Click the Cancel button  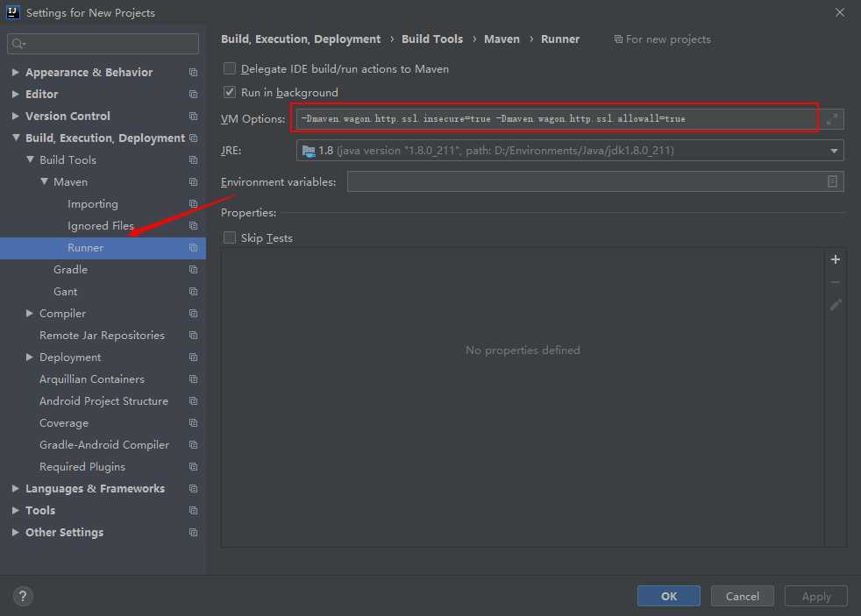click(742, 596)
